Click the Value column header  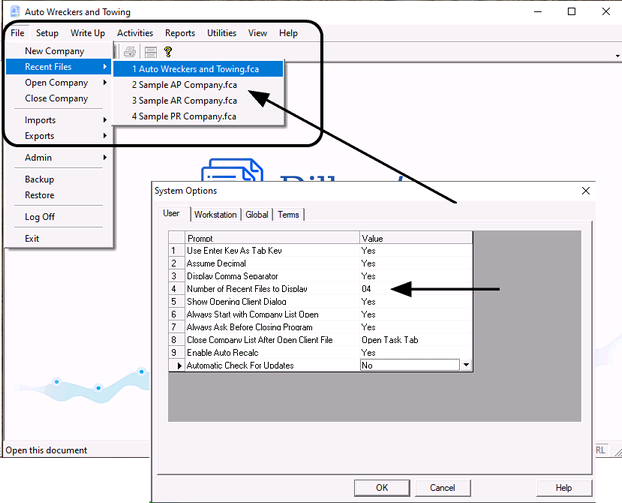tap(416, 238)
